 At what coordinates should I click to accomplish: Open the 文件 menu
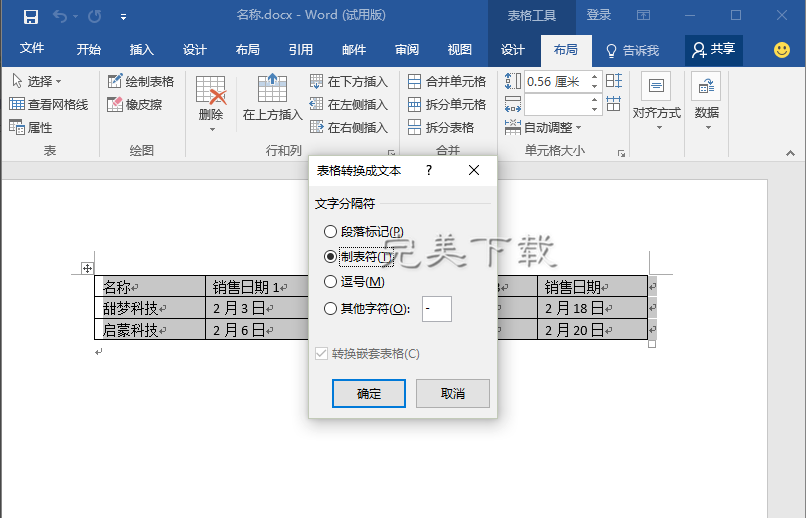[x=32, y=49]
